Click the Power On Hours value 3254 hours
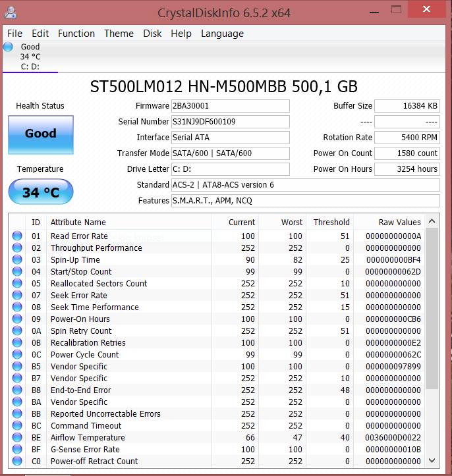This screenshot has width=452, height=476. (407, 169)
